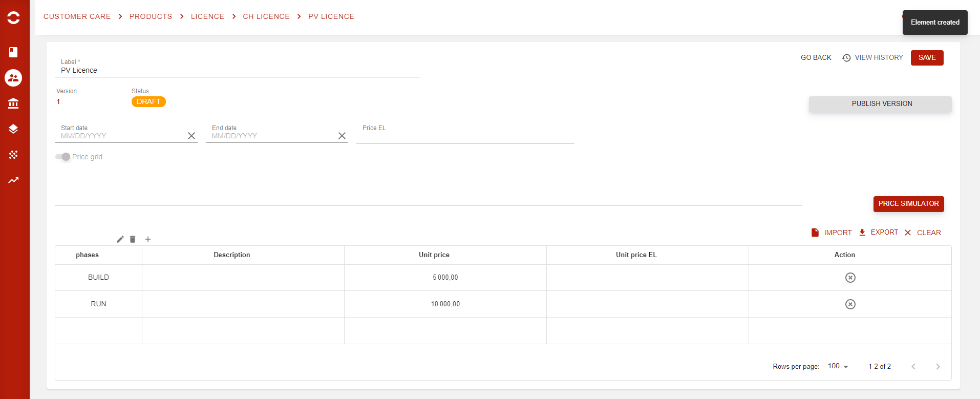Click VIEW HISTORY link

872,58
